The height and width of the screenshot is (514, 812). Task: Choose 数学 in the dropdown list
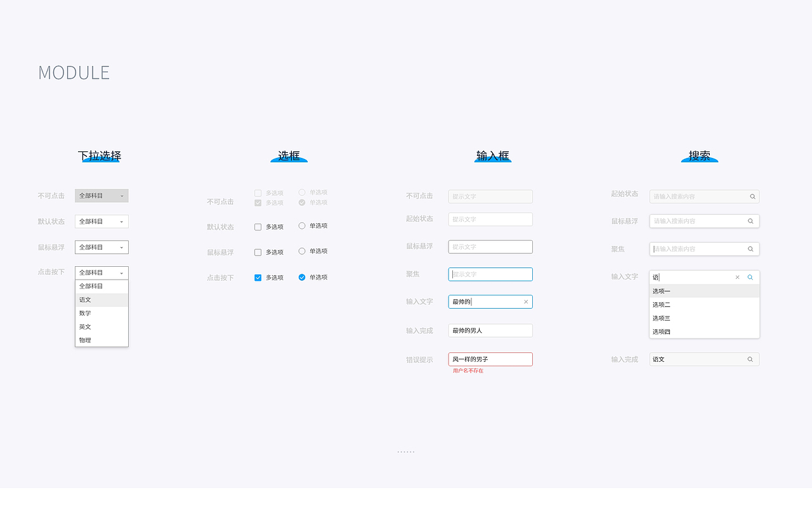[101, 313]
